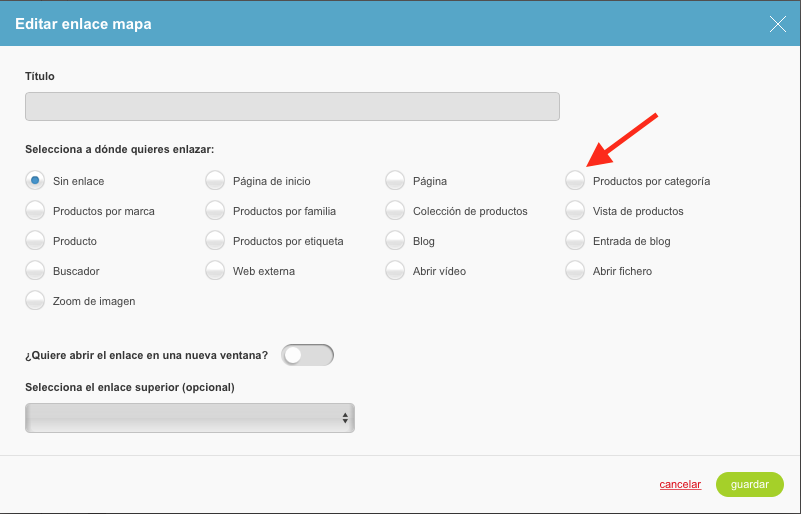This screenshot has height=514, width=801.
Task: Pick Productos por categoría option
Action: 575,181
